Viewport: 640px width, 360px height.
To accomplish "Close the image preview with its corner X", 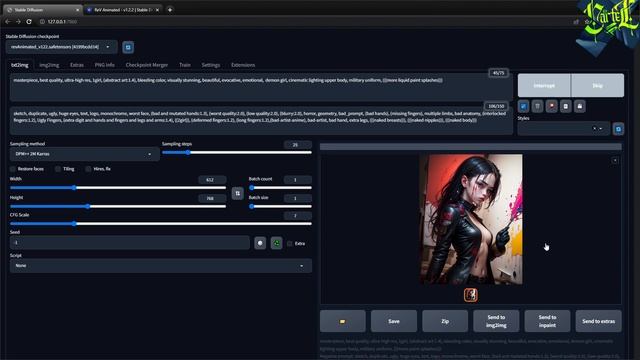I will pyautogui.click(x=615, y=160).
